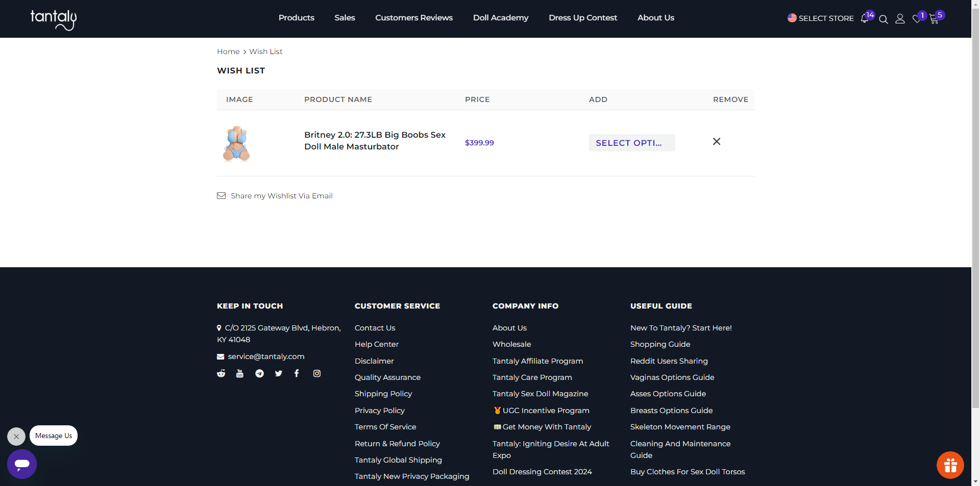
Task: Open Doll Dressing Contest 2024 link
Action: 542,472
